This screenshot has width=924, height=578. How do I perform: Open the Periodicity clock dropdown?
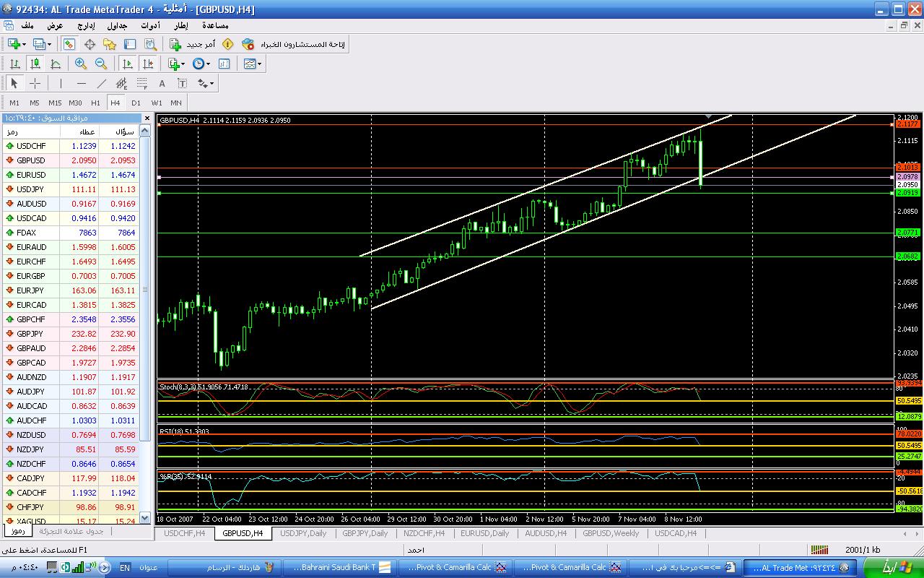click(201, 64)
